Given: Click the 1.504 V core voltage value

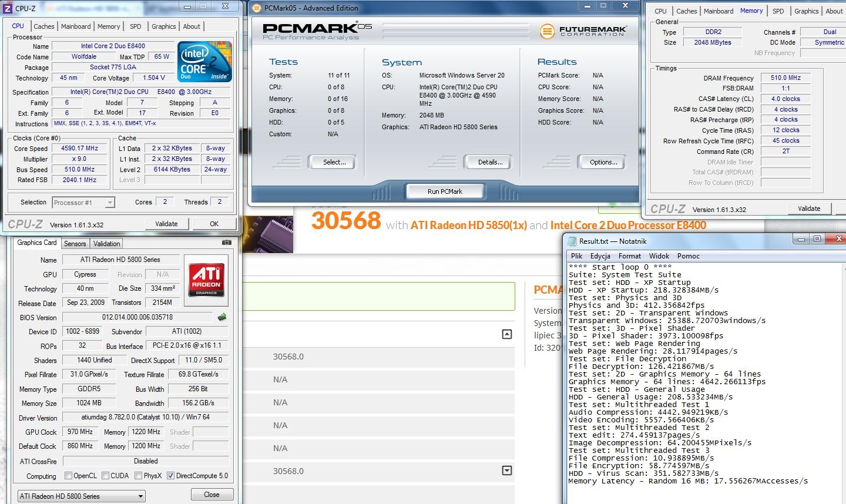Looking at the screenshot, I should [154, 78].
